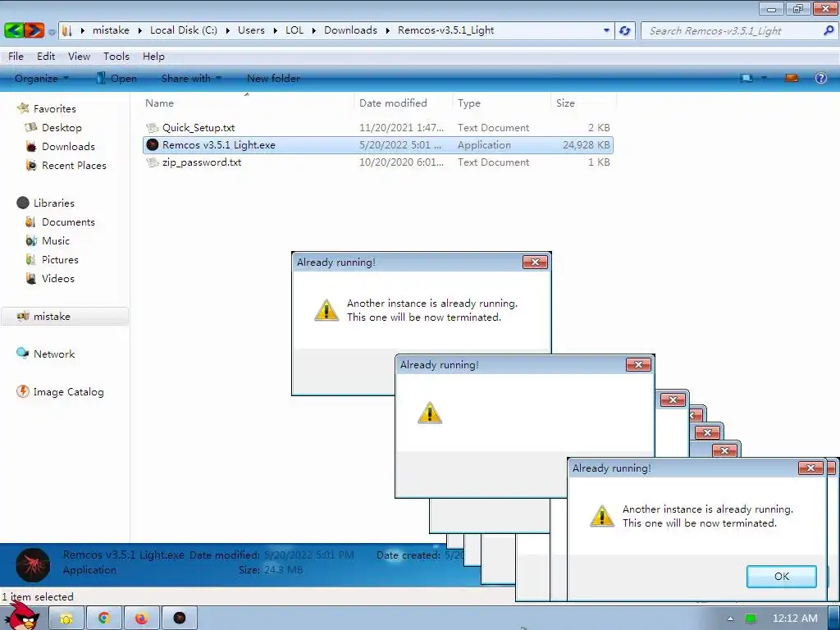Click the large Remcos icon in details pane
Viewport: 840px width, 630px height.
point(33,564)
